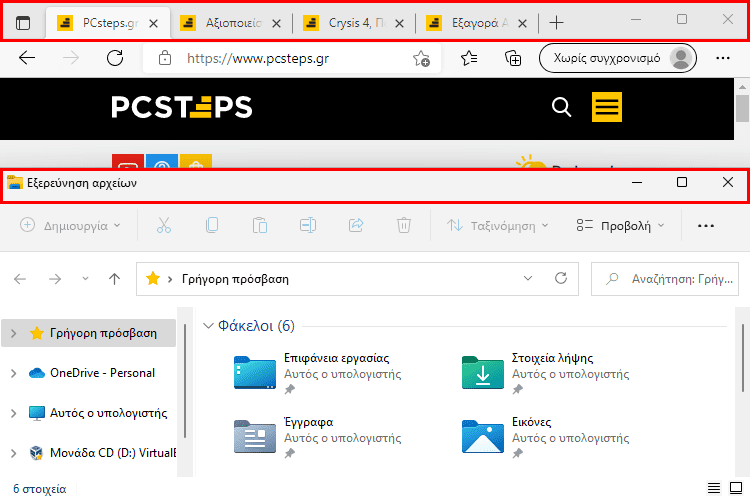Switch to thumbnail view in status bar
The height and width of the screenshot is (500, 750).
tap(737, 489)
